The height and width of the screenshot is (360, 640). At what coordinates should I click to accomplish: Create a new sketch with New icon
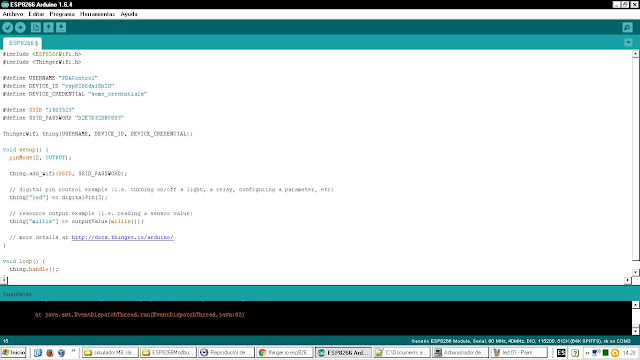[36, 27]
